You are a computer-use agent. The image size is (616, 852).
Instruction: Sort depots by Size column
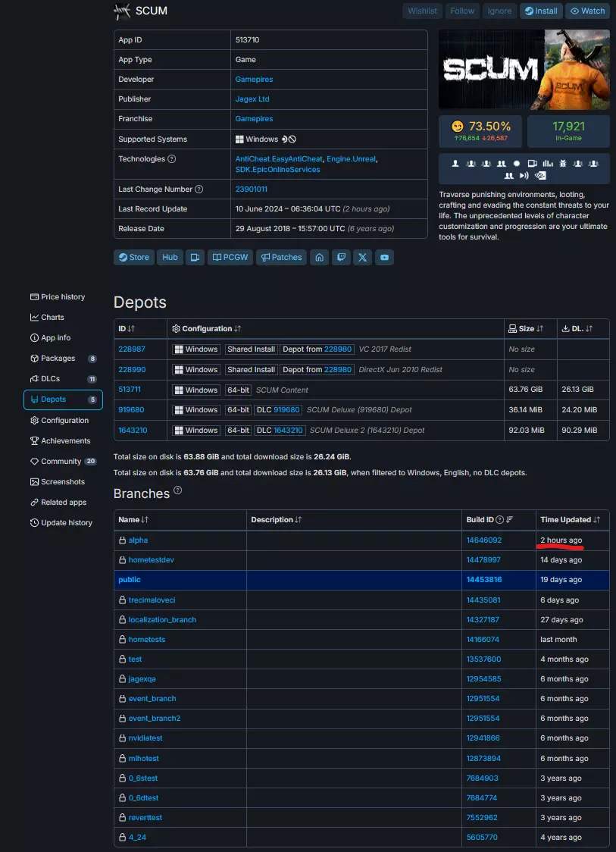pos(526,329)
